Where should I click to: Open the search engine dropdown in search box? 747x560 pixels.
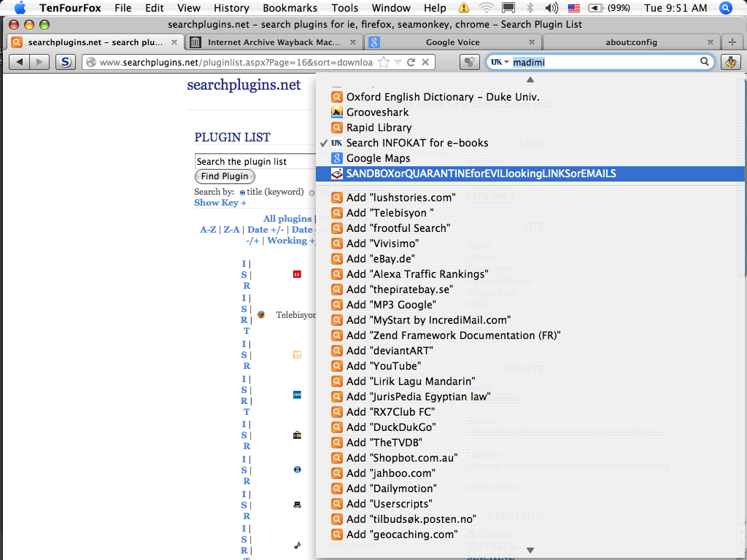pos(500,62)
